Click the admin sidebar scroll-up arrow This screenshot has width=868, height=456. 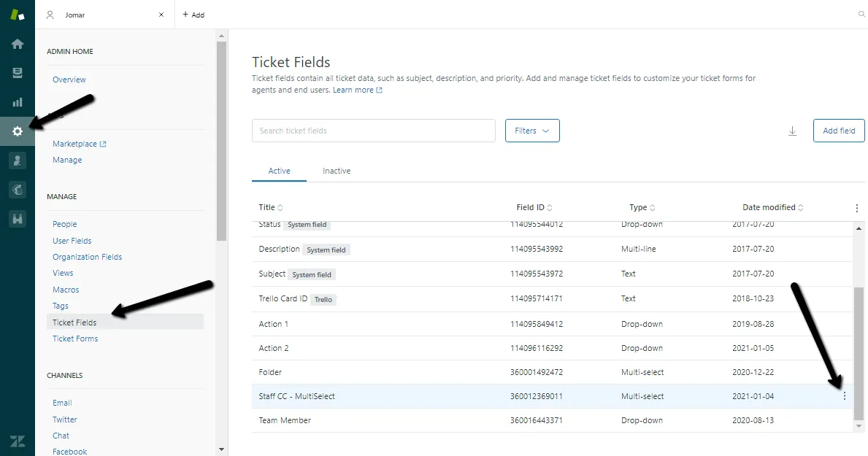[x=221, y=36]
